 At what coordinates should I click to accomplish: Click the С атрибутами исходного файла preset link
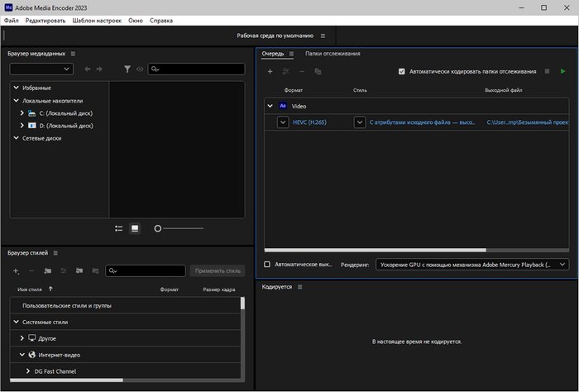click(423, 122)
